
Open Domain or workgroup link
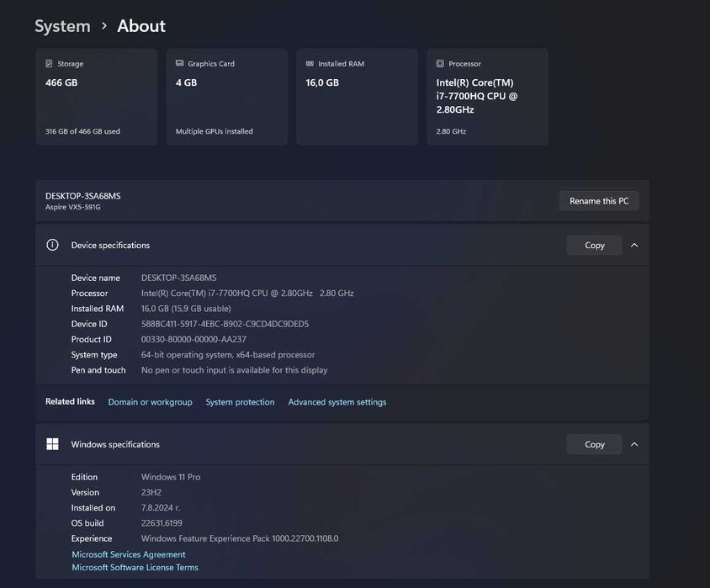[150, 402]
